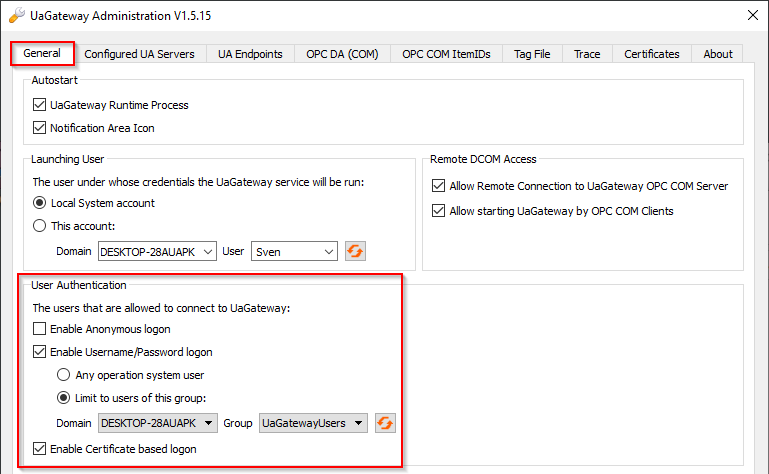Open the User Authentication Domain dropdown

157,423
